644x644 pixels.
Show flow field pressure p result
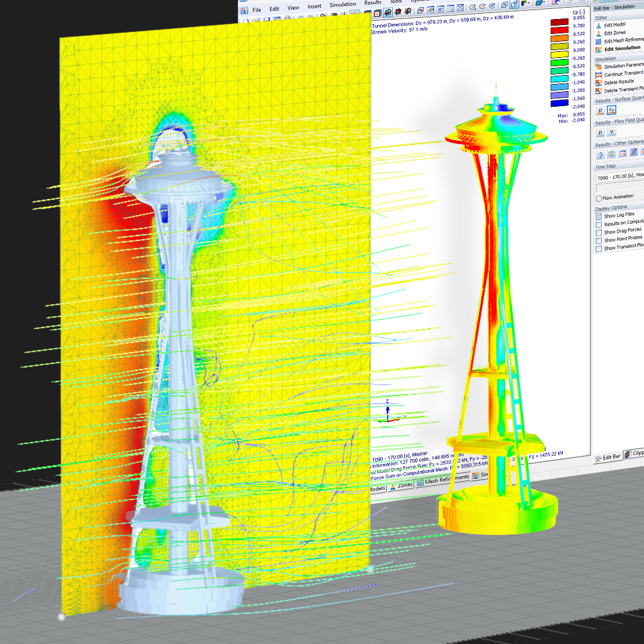(600, 132)
